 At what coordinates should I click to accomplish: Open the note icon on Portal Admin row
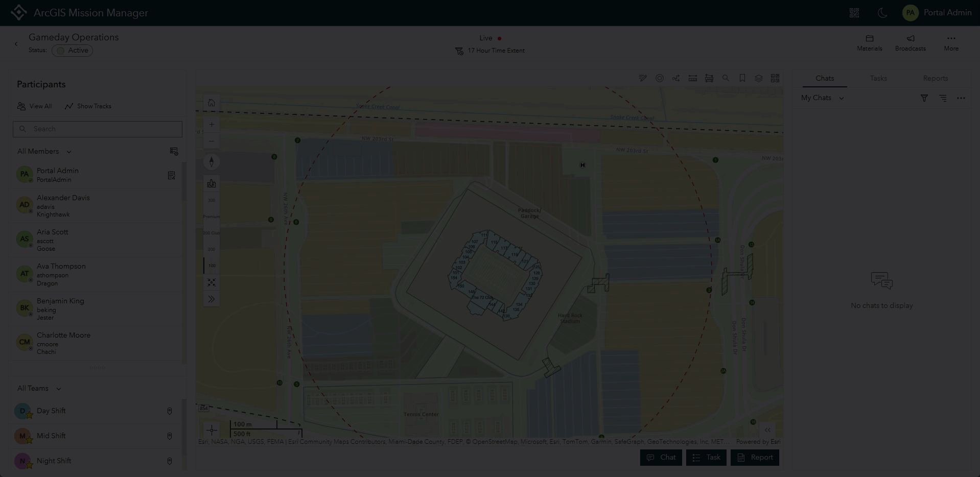coord(172,175)
